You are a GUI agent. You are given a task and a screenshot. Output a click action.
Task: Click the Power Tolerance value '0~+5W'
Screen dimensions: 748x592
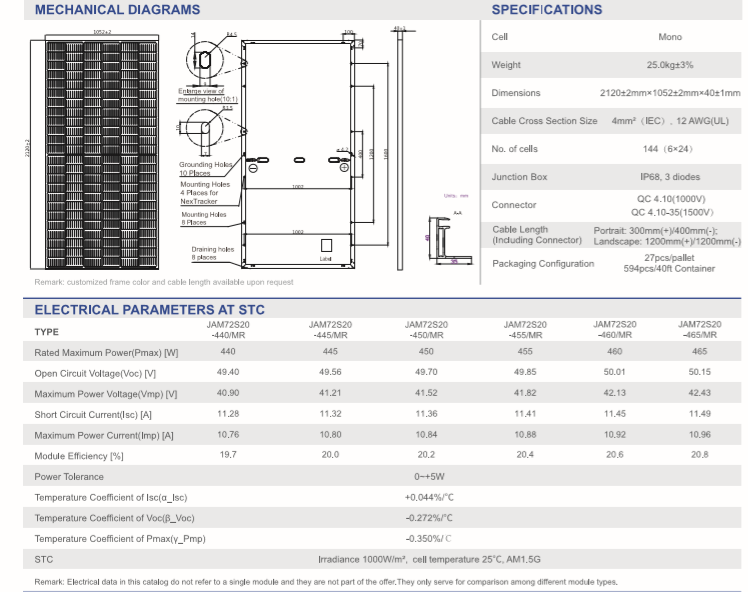click(x=429, y=477)
